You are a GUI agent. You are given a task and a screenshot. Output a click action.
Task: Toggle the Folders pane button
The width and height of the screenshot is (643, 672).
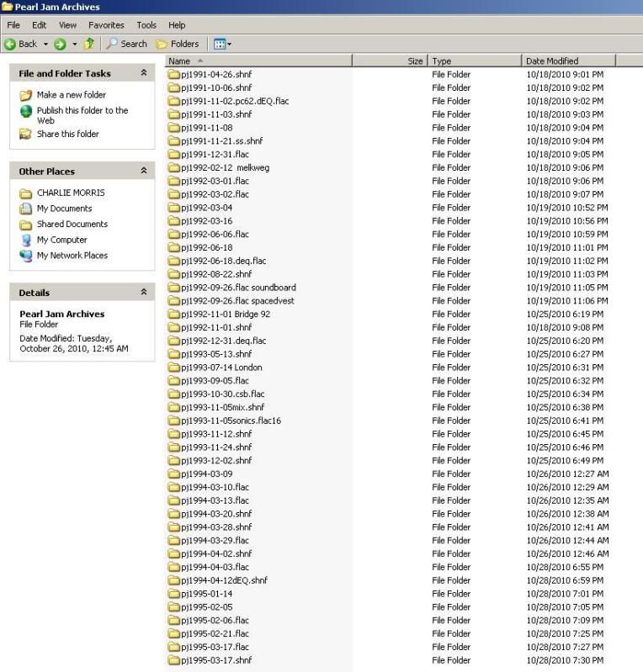point(178,44)
